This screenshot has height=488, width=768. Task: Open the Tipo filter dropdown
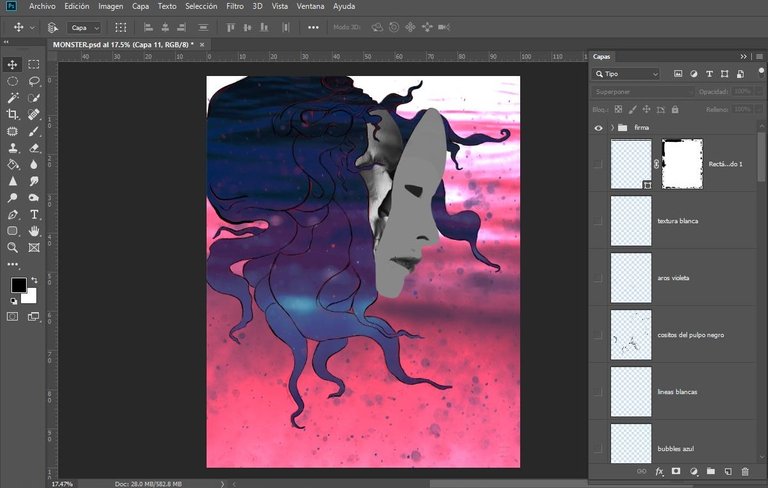(x=626, y=74)
